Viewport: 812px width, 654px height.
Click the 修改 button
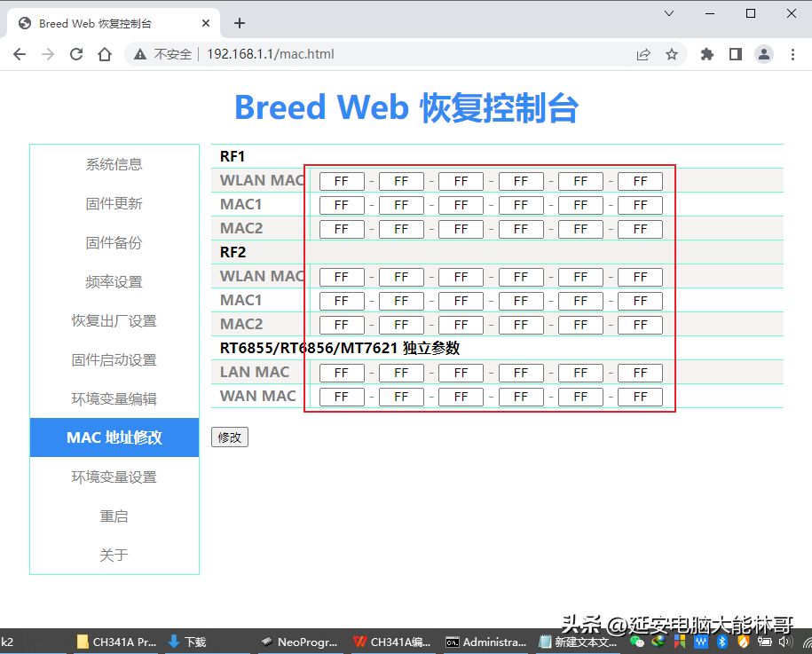(230, 437)
